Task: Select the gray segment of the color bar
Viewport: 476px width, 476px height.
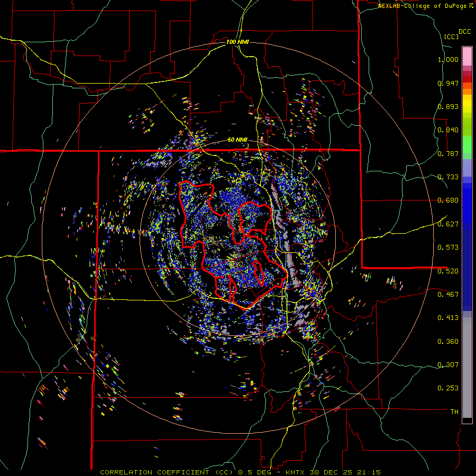Action: point(467,370)
